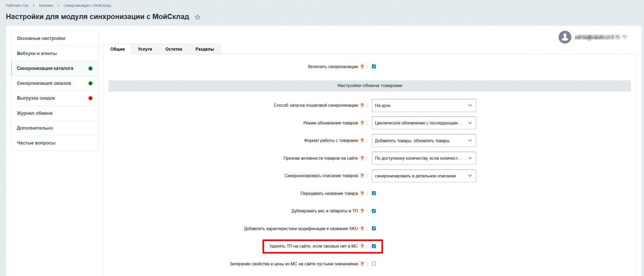Open 'Частые вопросы' sidebar item

coord(55,143)
